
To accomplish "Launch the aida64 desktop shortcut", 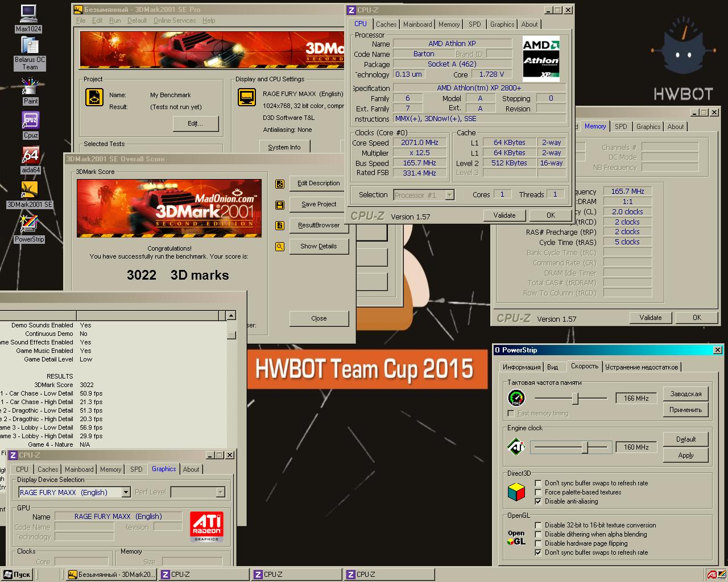I will [x=30, y=160].
